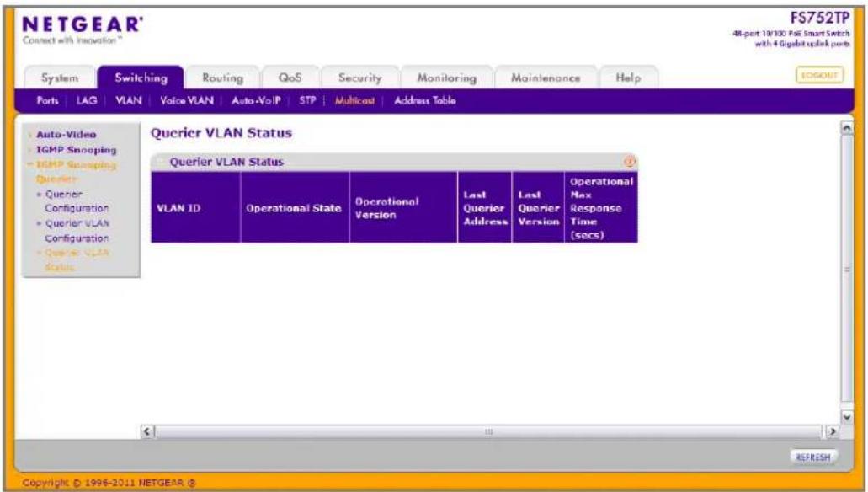
Task: Click the horizontal scrollbar left arrow
Action: click(147, 431)
